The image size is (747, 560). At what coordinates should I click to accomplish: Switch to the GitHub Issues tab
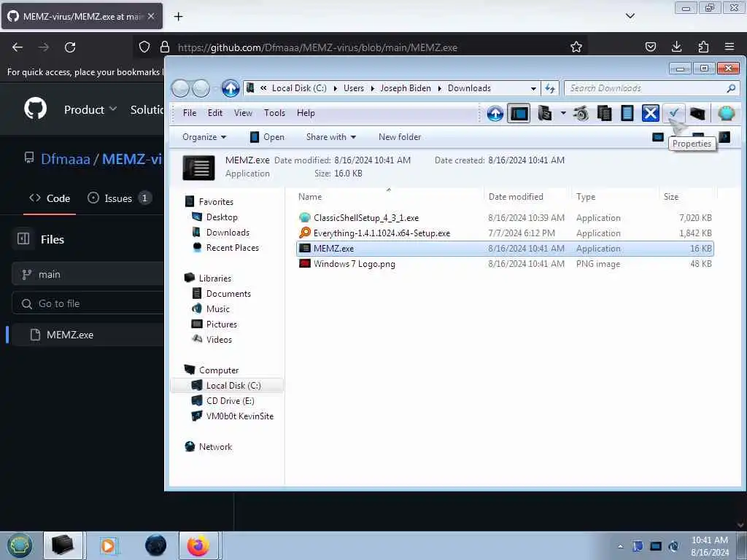[x=120, y=198]
